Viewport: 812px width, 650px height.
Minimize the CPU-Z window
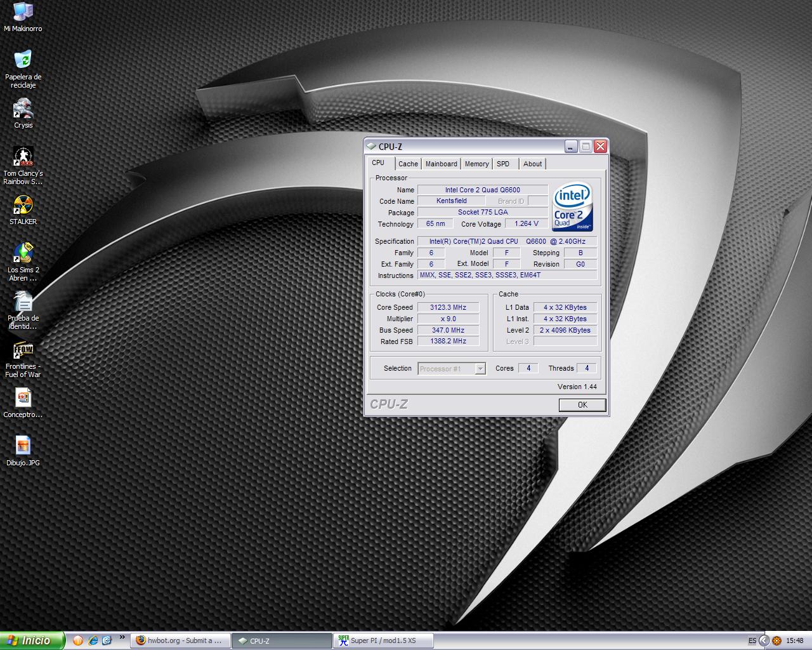click(x=570, y=147)
